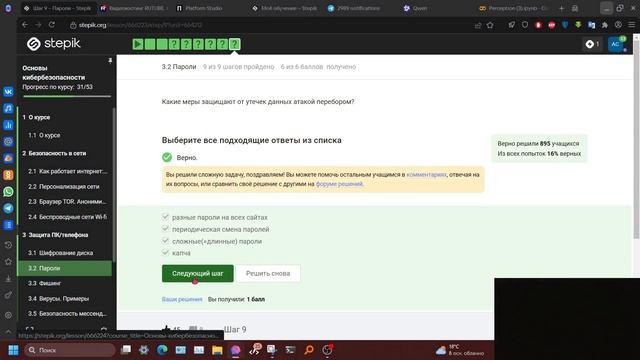Viewport: 640px width, 360px height.
Task: Click the page vertical scrollbar
Action: pyautogui.click(x=636, y=139)
